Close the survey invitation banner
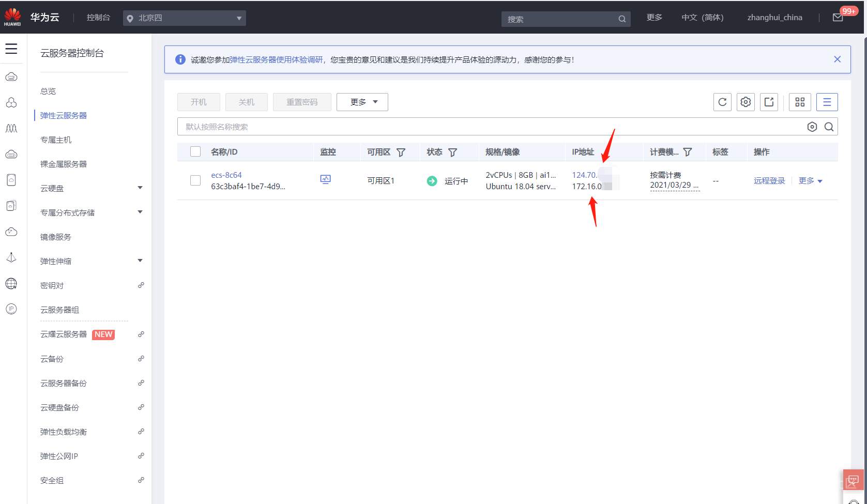The width and height of the screenshot is (867, 504). [838, 59]
